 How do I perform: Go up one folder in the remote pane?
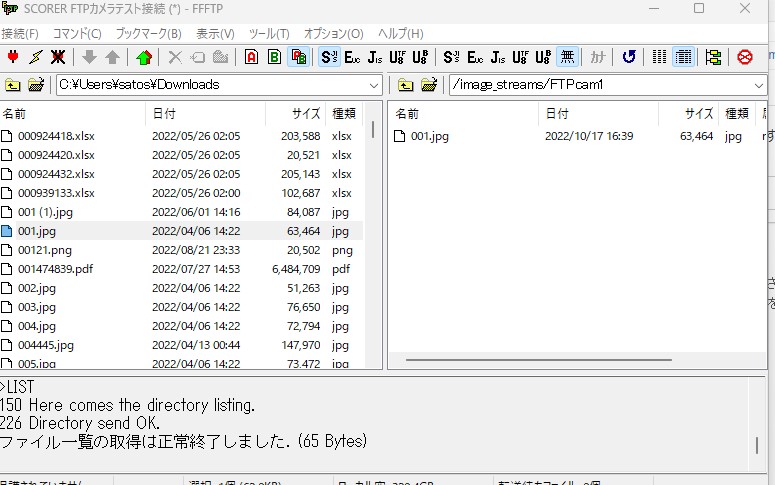click(x=405, y=85)
